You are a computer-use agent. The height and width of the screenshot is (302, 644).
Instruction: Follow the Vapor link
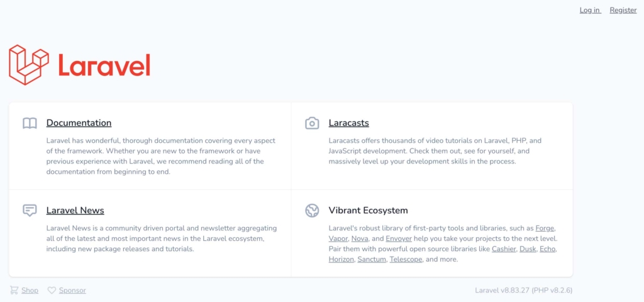click(338, 238)
